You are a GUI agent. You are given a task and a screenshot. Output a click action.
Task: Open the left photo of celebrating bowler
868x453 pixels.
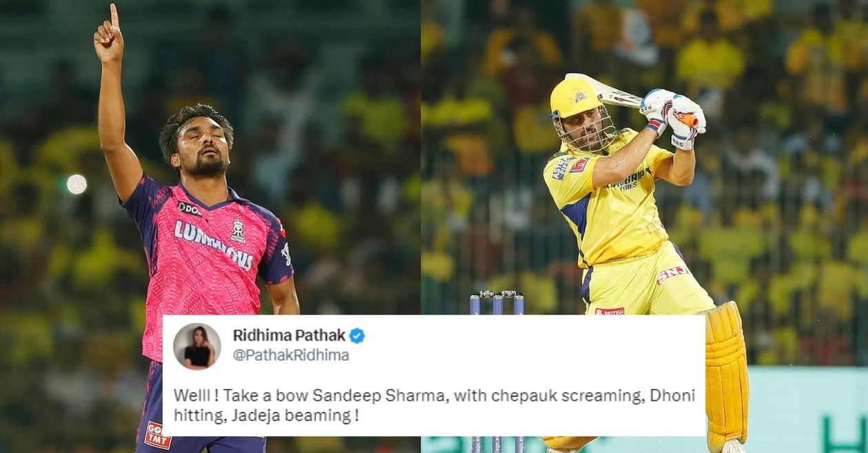tap(210, 226)
